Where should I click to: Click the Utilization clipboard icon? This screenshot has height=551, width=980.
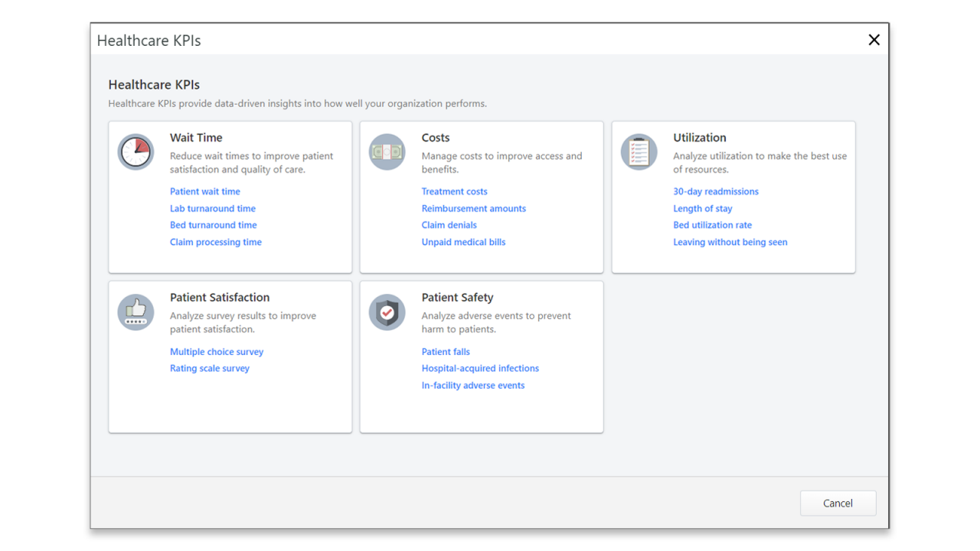point(639,152)
